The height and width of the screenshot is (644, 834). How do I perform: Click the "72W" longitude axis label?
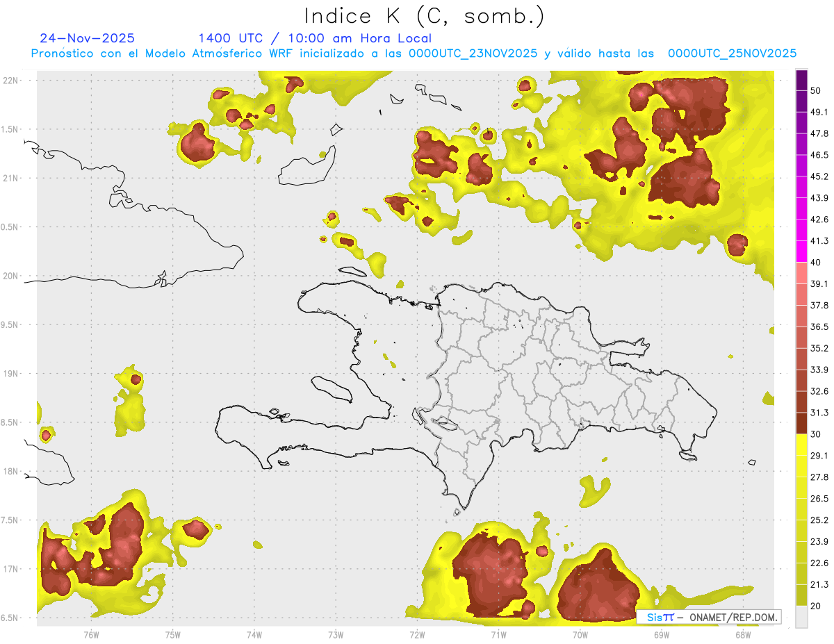[x=417, y=634]
